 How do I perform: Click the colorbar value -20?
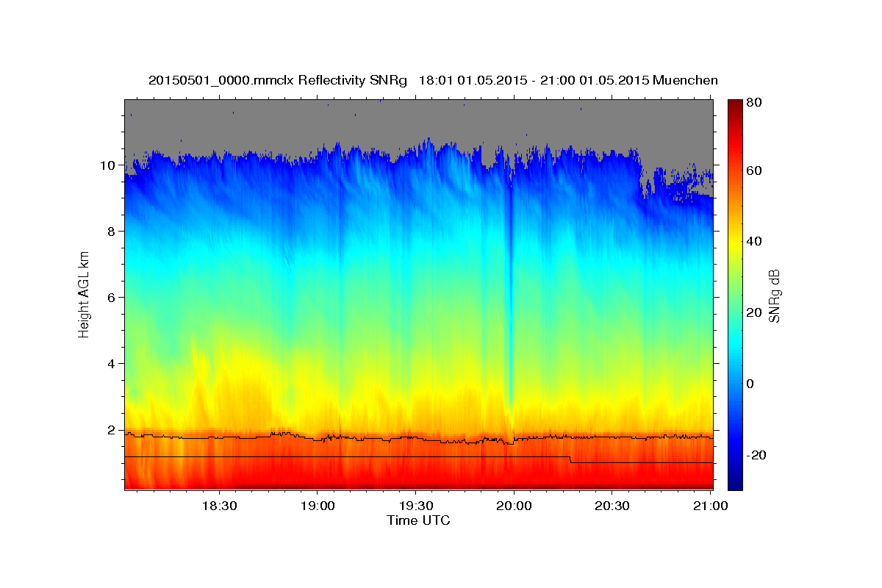(x=755, y=455)
